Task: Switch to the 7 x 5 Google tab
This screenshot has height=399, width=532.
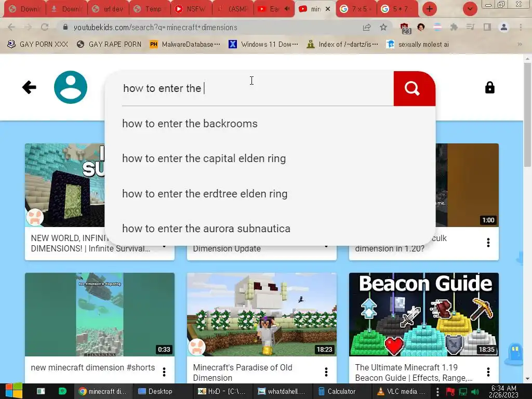Action: tap(356, 9)
